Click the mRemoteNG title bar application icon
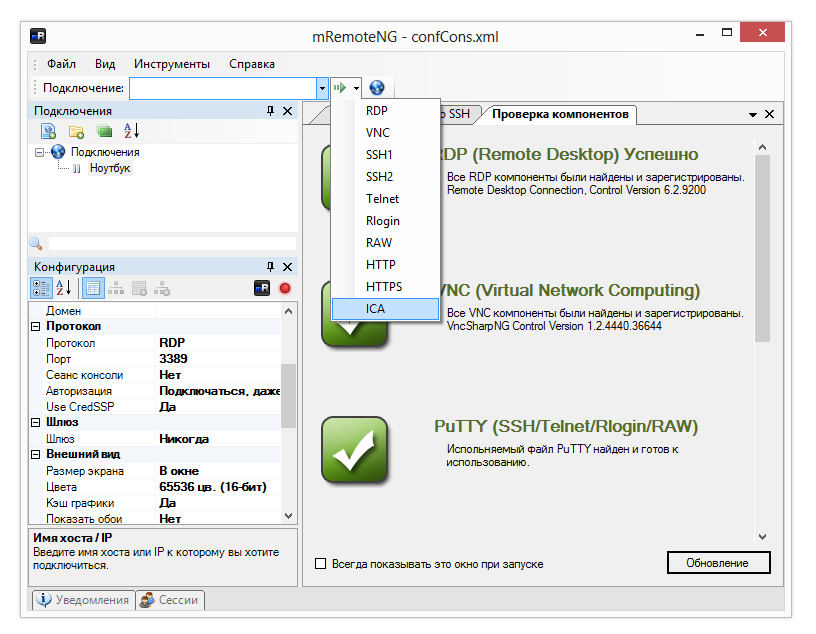Screen dimensions: 816x634 [x=38, y=36]
